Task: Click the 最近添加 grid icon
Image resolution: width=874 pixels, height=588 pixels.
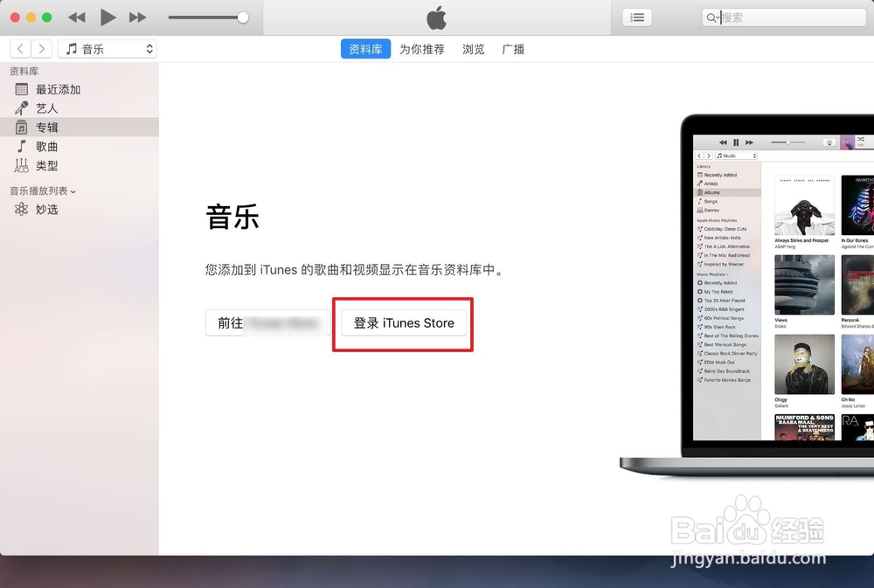Action: click(x=22, y=89)
